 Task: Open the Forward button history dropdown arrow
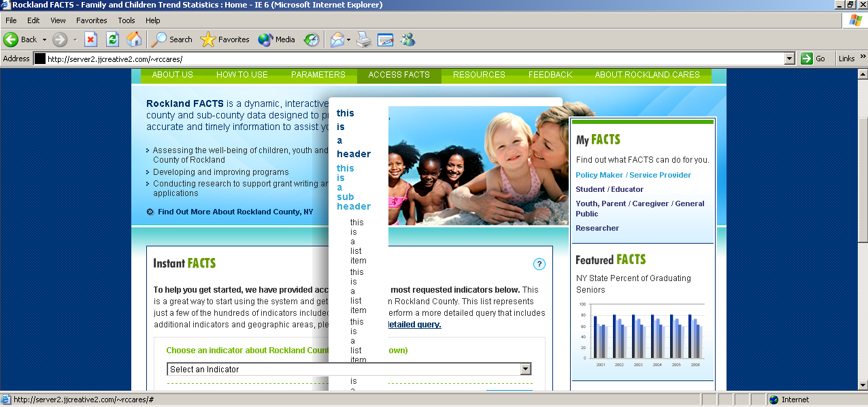(75, 39)
